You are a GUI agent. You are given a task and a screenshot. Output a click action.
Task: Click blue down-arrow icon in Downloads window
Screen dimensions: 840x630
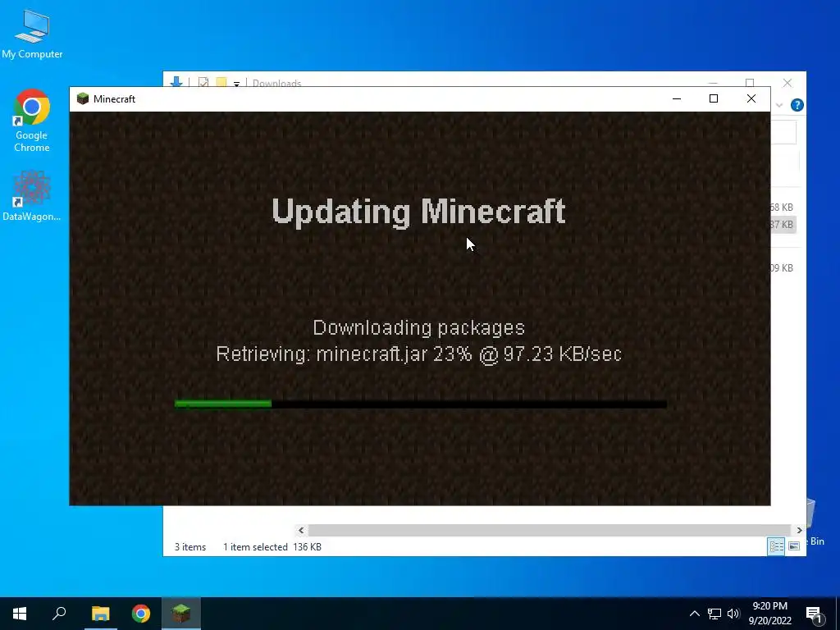click(176, 82)
